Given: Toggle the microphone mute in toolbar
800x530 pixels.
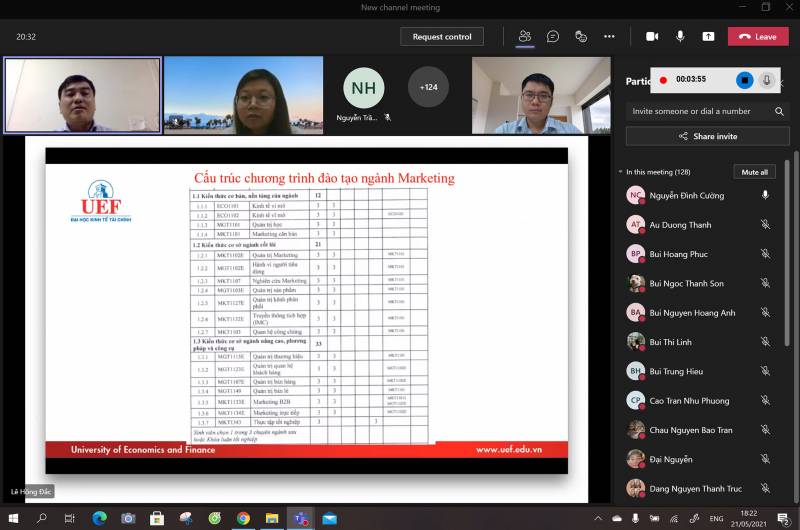Looking at the screenshot, I should click(x=680, y=36).
